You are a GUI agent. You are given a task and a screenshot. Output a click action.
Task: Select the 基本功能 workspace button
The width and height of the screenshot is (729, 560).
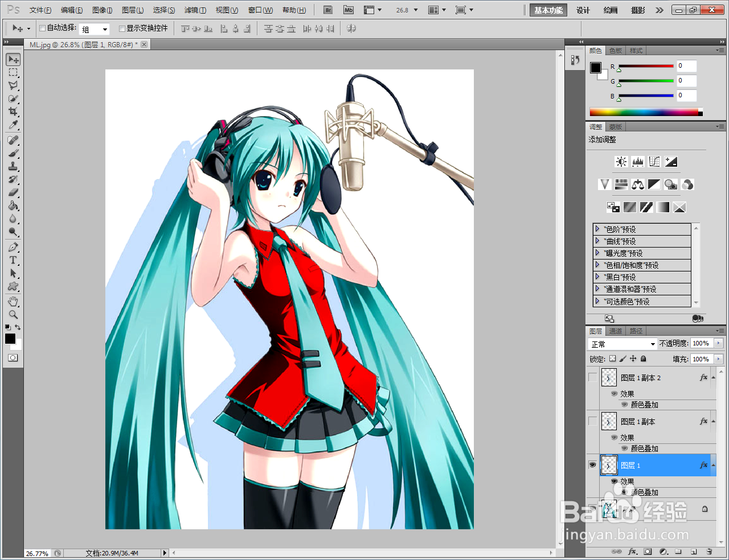pyautogui.click(x=548, y=10)
